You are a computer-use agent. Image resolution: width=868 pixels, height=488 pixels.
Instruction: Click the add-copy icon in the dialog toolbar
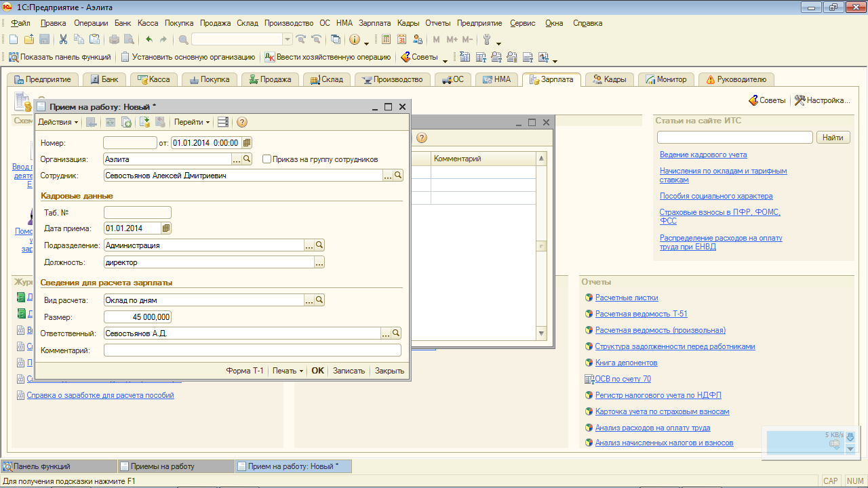(x=126, y=122)
